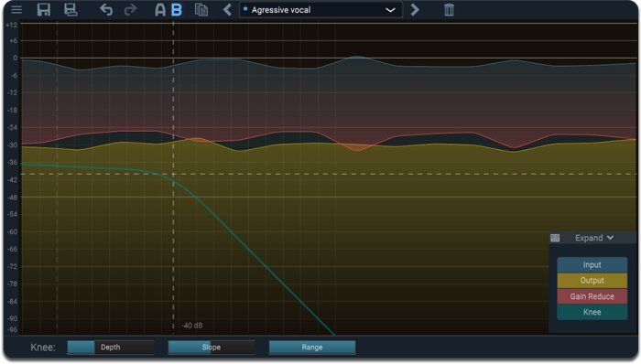Viewport: 641px width, 364px height.
Task: Copy settings between A and B
Action: point(201,10)
